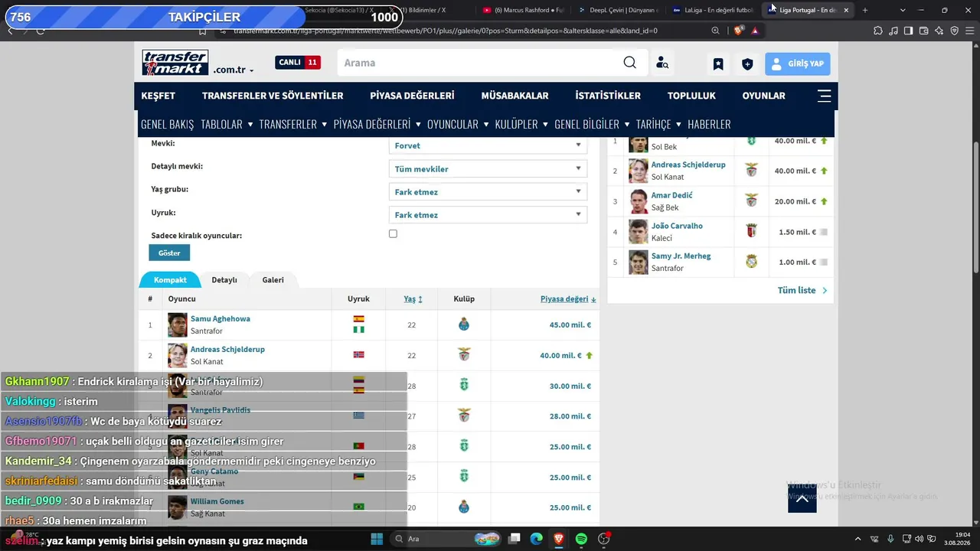Close the Liga Portugal browser tab
Image resolution: width=980 pixels, height=551 pixels.
click(846, 10)
